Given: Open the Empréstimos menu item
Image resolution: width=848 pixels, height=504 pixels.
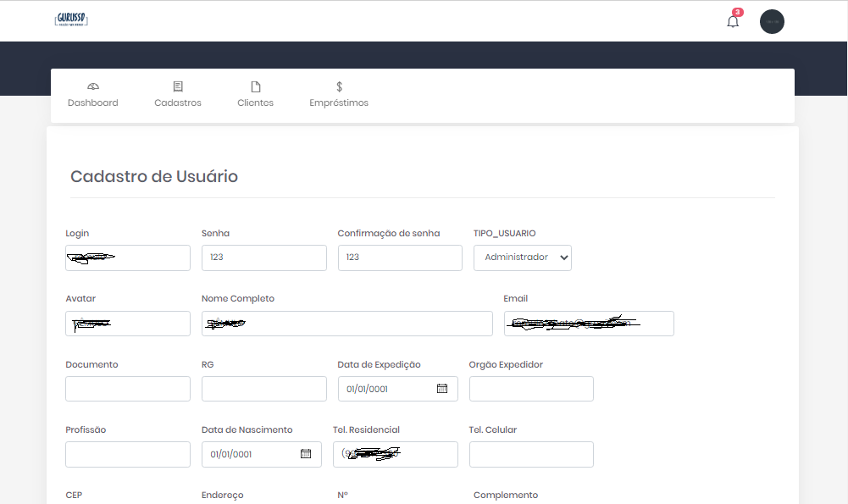Looking at the screenshot, I should pyautogui.click(x=339, y=102).
